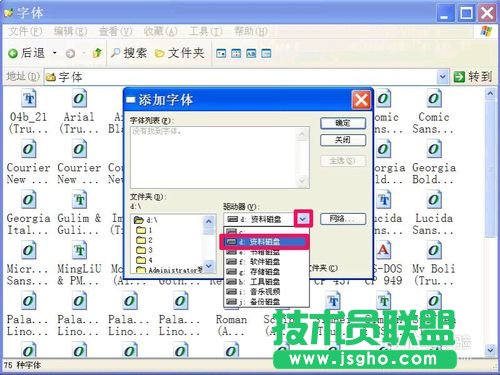The height and width of the screenshot is (375, 500).
Task: Select the Lucida Sans... font at far right
Action: pyautogui.click(x=434, y=199)
